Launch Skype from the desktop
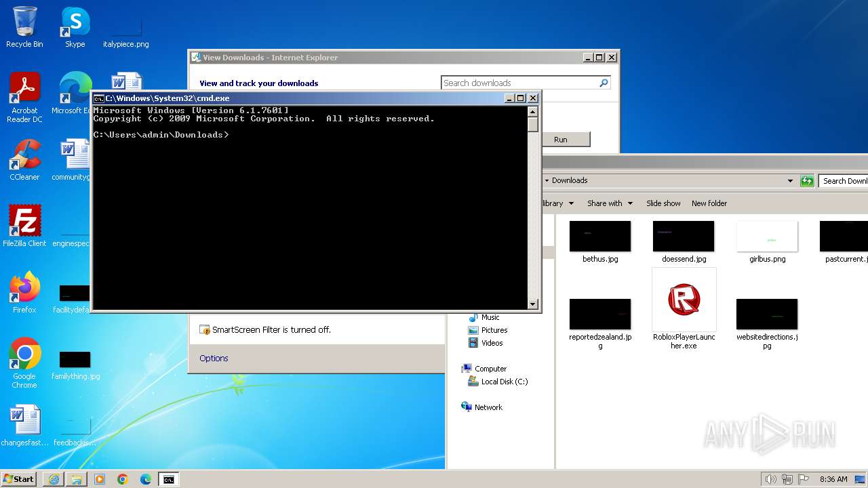868x488 pixels. [75, 28]
